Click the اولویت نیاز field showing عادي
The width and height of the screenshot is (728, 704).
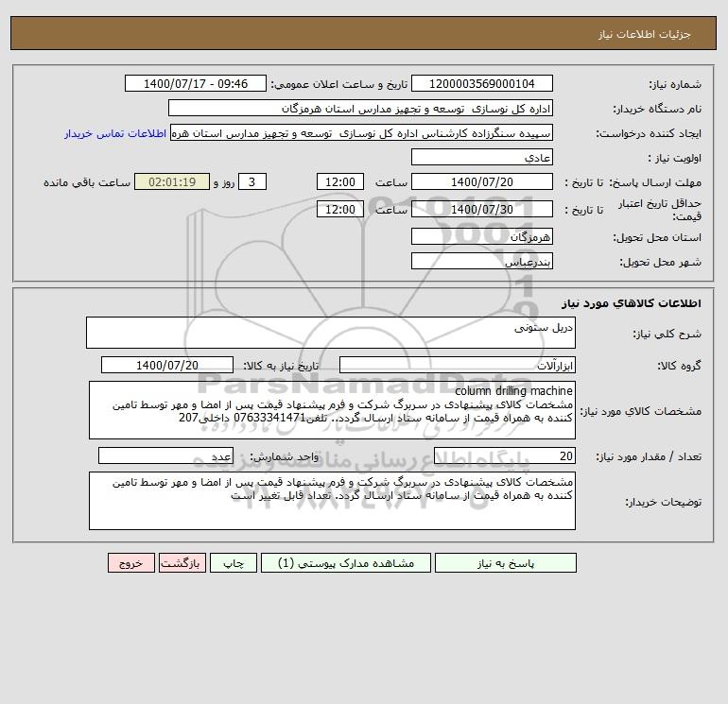482,157
